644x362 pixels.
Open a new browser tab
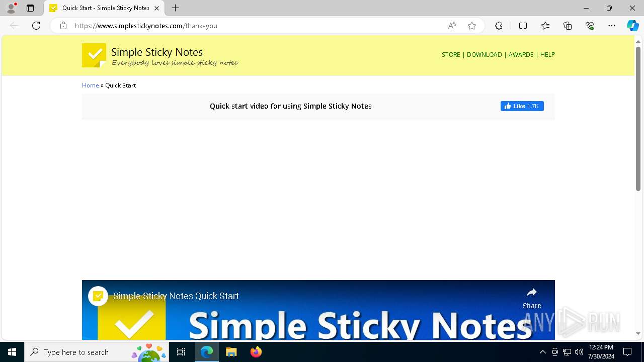point(175,8)
